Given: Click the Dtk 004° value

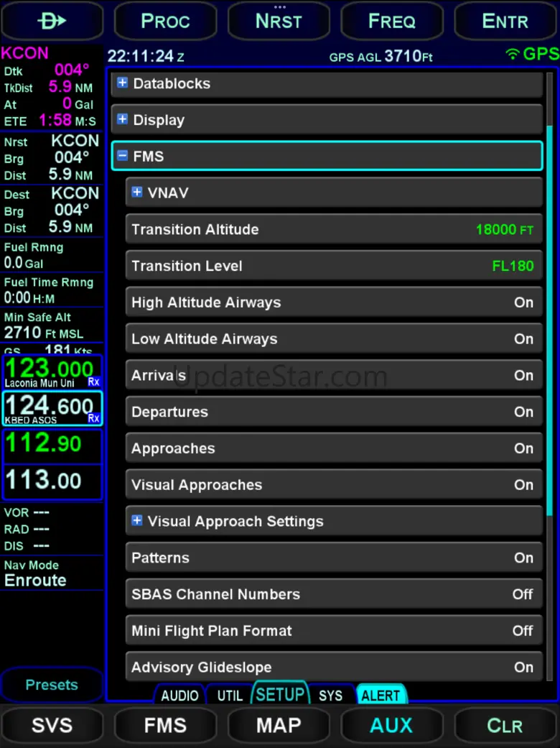Looking at the screenshot, I should (x=72, y=70).
